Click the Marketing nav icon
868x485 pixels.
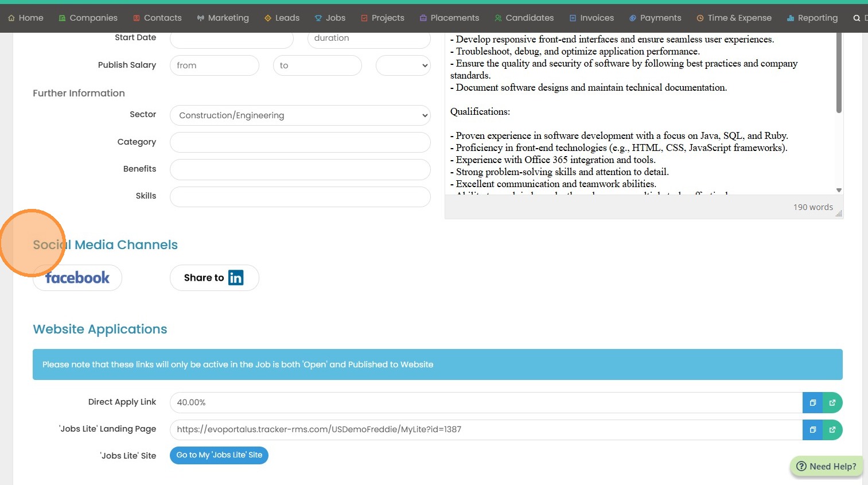click(200, 18)
